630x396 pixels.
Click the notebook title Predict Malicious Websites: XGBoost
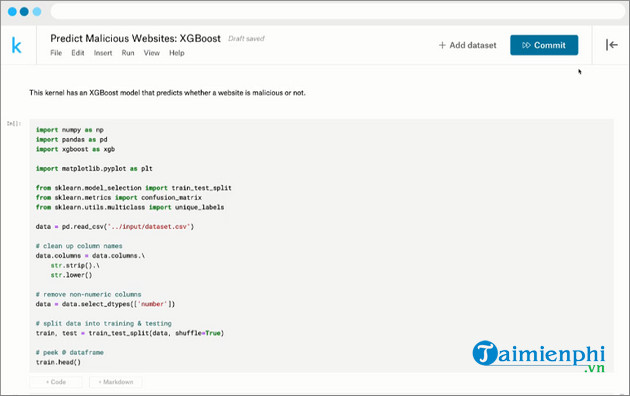(x=135, y=39)
